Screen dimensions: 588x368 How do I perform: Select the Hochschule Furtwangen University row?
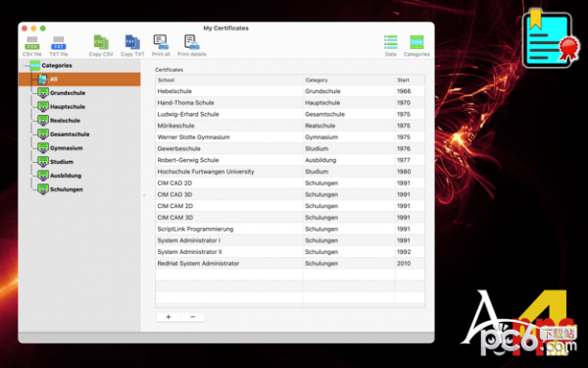[x=290, y=172]
